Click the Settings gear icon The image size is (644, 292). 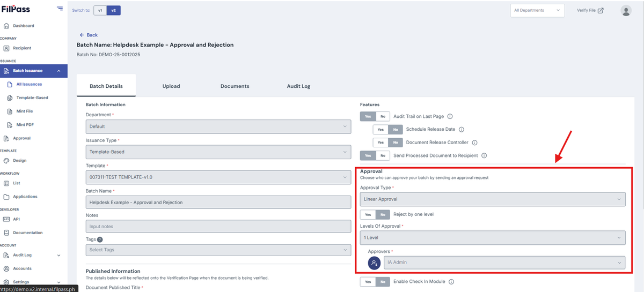coord(6,282)
